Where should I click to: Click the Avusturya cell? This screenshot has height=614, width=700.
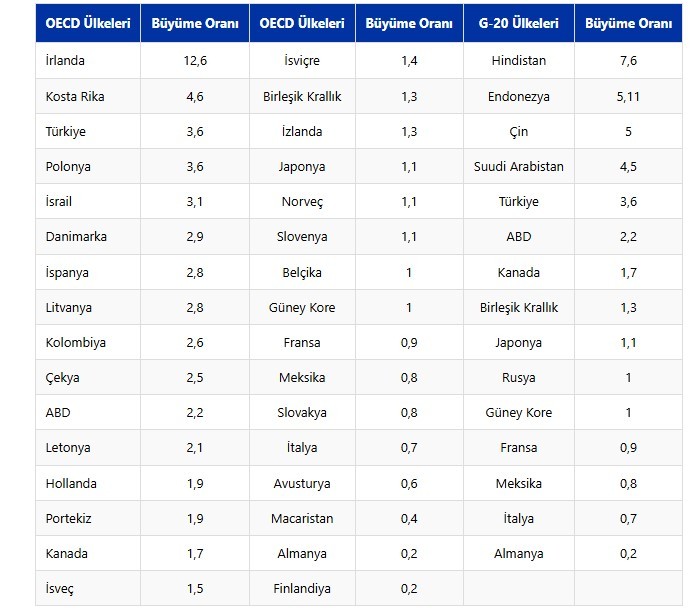[x=301, y=484]
